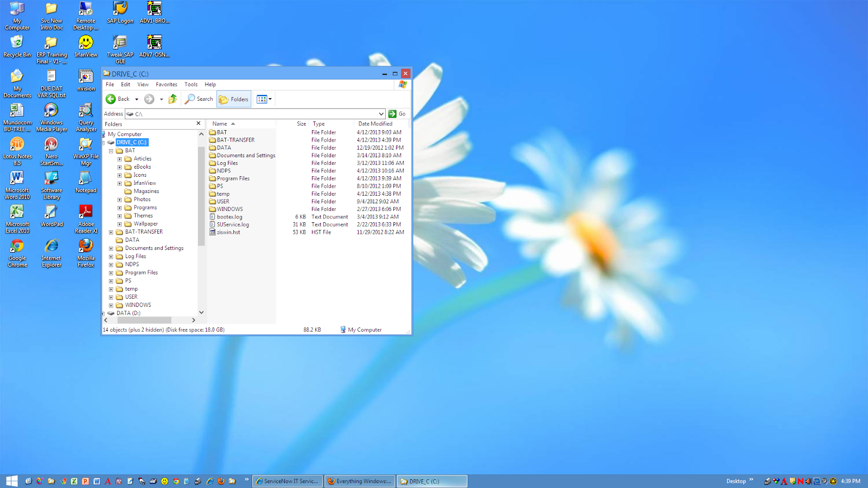Click the taskbar clock showing 4:39 PM
Viewport: 868px width, 488px height.
point(851,481)
